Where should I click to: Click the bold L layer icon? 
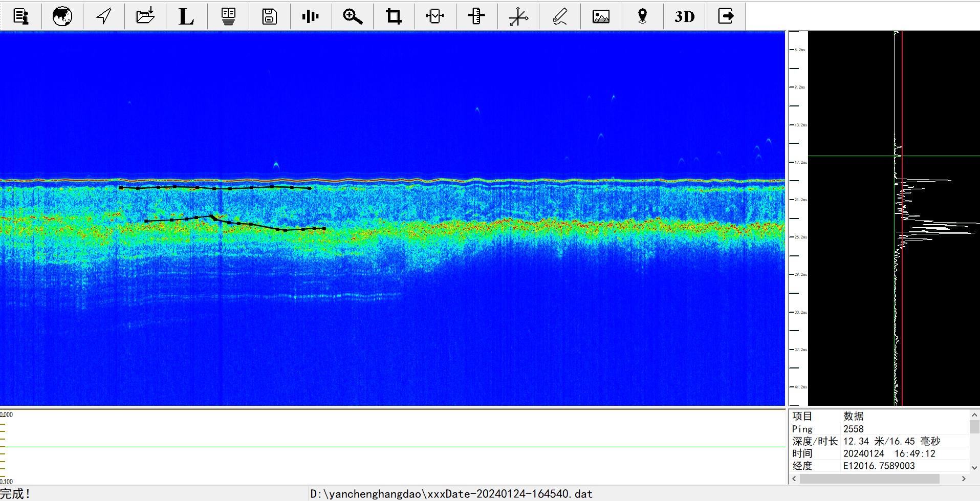[186, 16]
